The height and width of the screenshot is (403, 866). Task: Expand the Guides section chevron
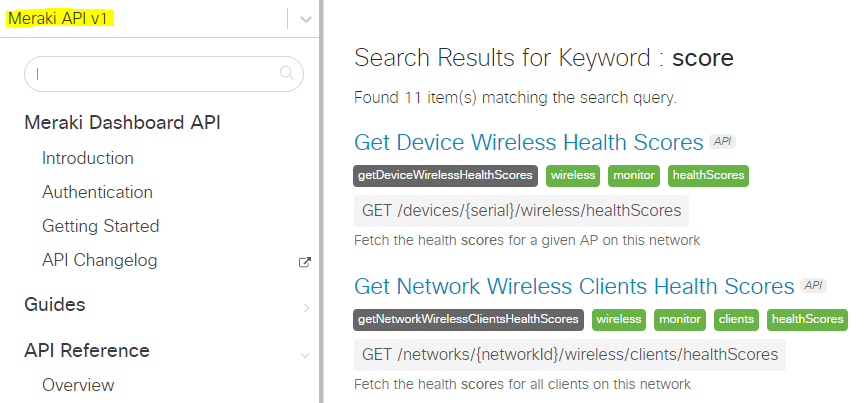[x=306, y=307]
